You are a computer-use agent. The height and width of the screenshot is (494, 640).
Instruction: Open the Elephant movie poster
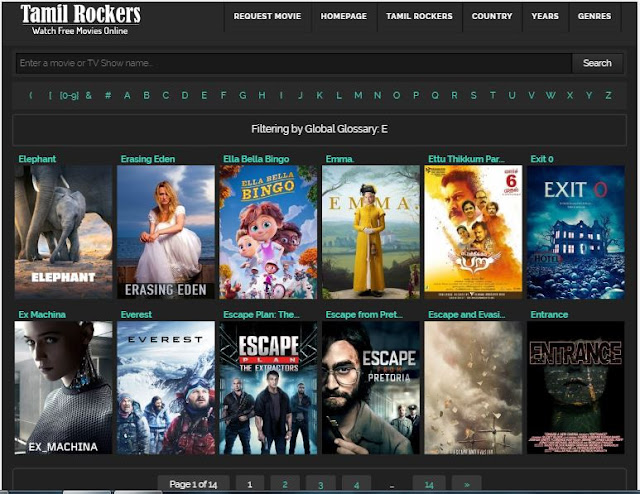tap(63, 232)
